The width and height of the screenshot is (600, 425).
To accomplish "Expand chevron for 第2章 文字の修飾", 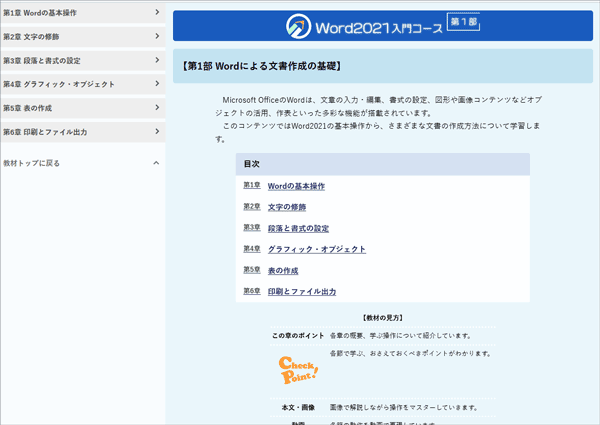I will click(157, 36).
